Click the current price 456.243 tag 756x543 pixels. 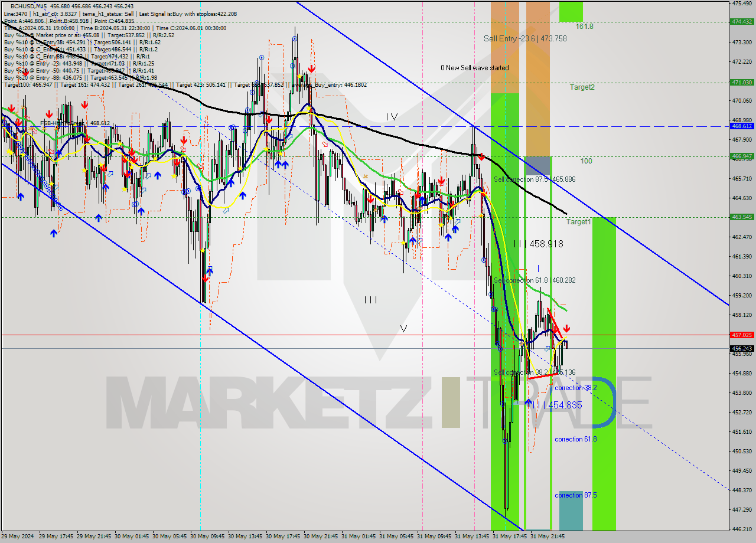point(742,348)
